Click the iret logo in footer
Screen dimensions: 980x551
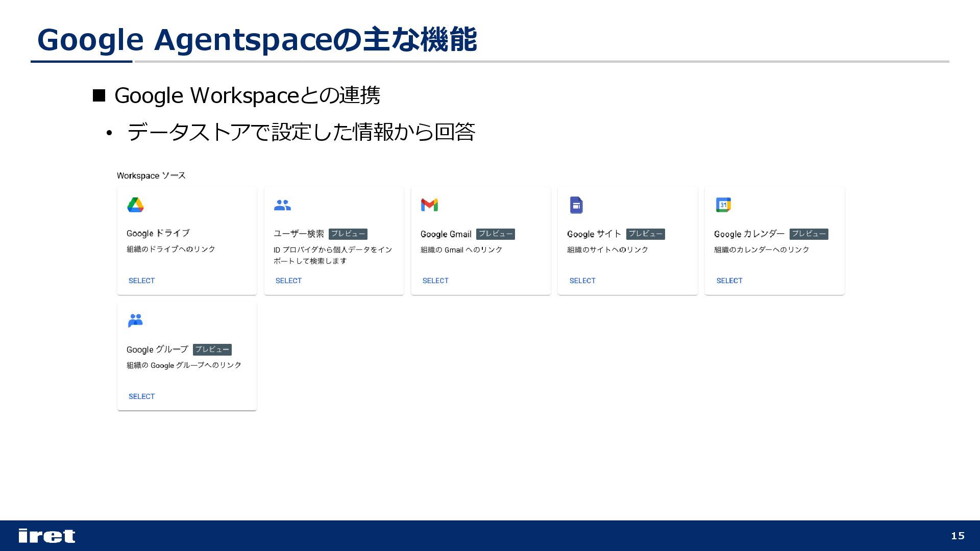pos(47,536)
